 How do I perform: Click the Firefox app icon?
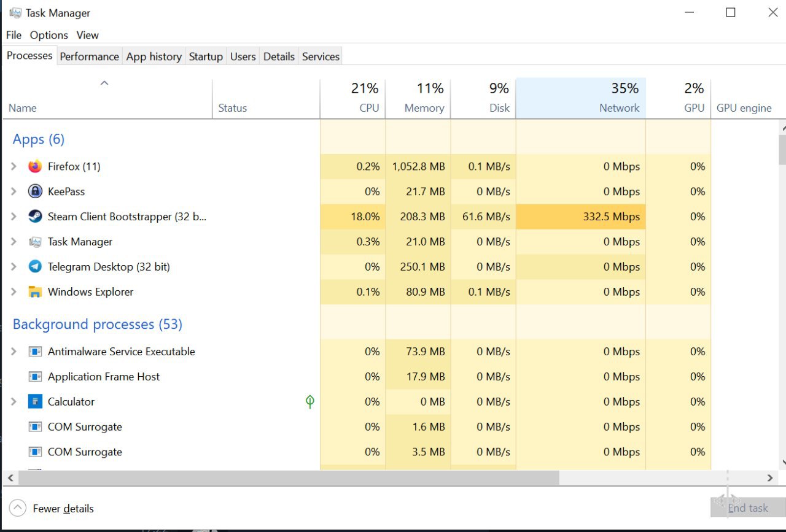coord(35,166)
